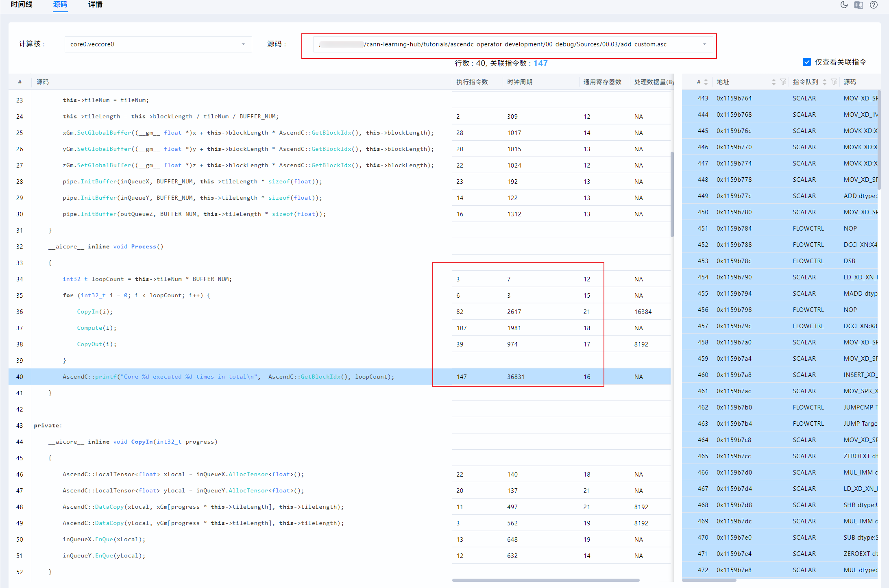Click related instruction count 147 link
The height and width of the screenshot is (588, 889).
[540, 63]
